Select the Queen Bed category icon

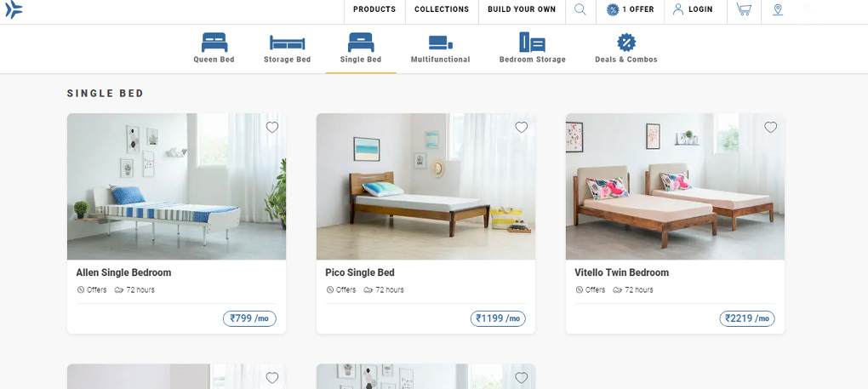click(x=214, y=42)
